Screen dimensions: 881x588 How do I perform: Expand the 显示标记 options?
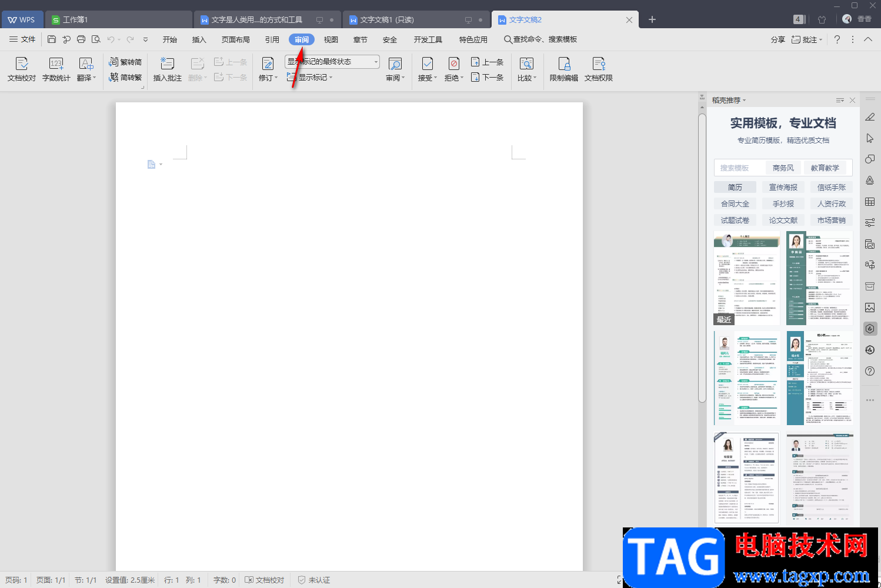(x=309, y=78)
